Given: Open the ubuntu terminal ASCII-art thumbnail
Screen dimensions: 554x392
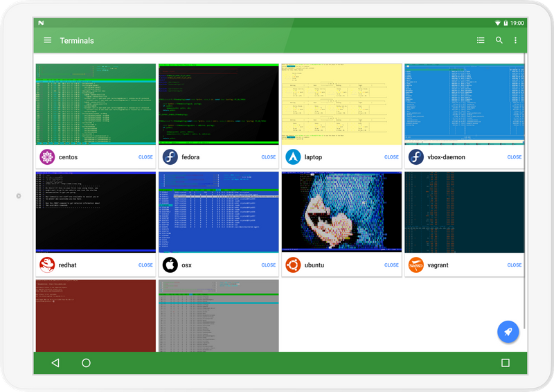Looking at the screenshot, I should point(341,212).
